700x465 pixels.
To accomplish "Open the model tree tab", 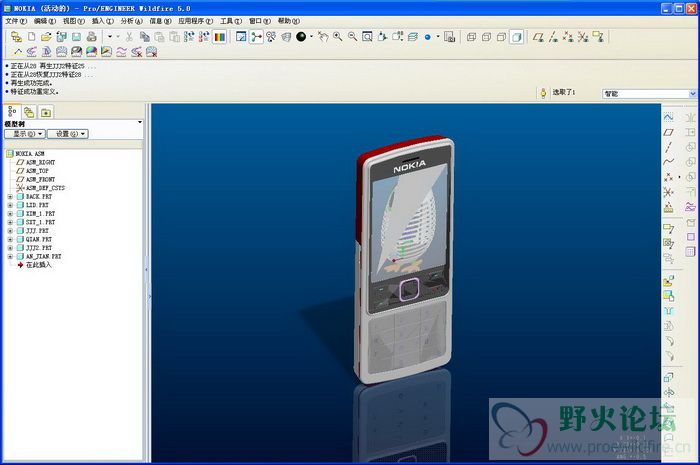I will [x=12, y=112].
